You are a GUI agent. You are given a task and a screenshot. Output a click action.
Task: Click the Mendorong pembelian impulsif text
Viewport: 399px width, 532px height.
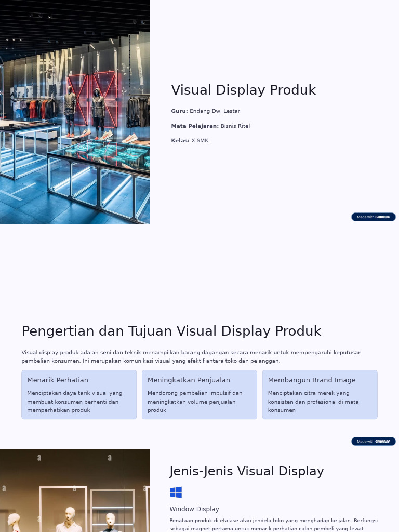click(195, 402)
